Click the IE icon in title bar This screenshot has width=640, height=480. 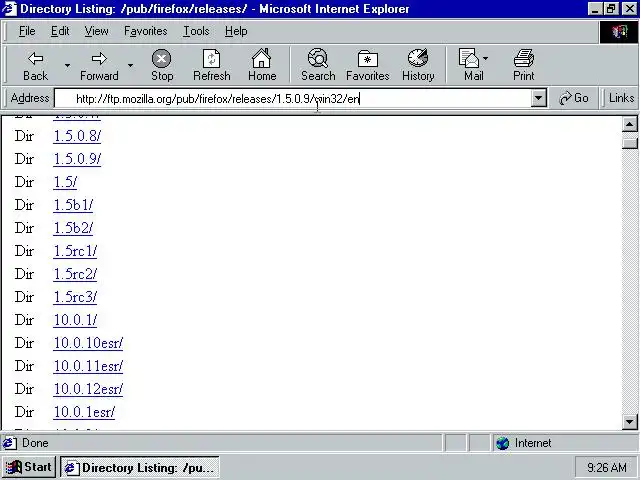(x=10, y=9)
